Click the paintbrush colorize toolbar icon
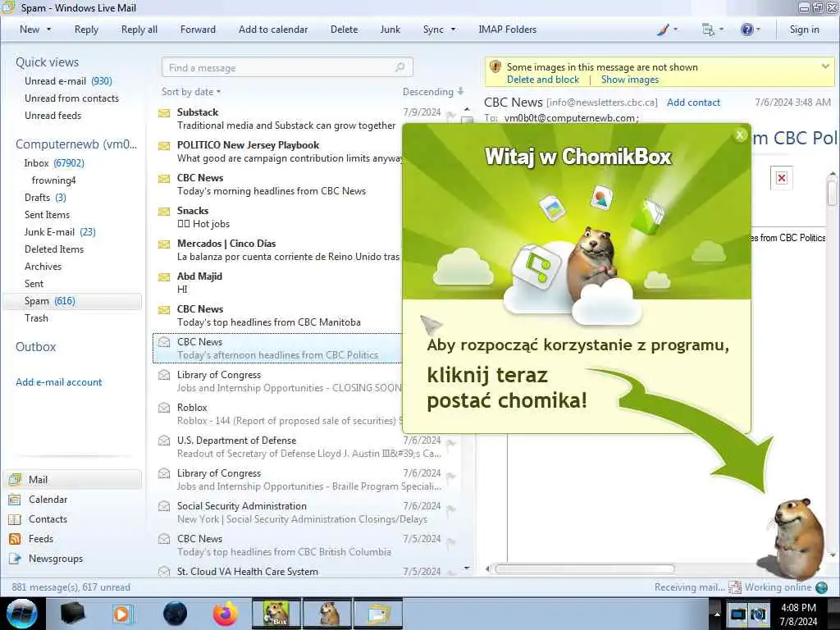The width and height of the screenshot is (840, 630). [663, 30]
